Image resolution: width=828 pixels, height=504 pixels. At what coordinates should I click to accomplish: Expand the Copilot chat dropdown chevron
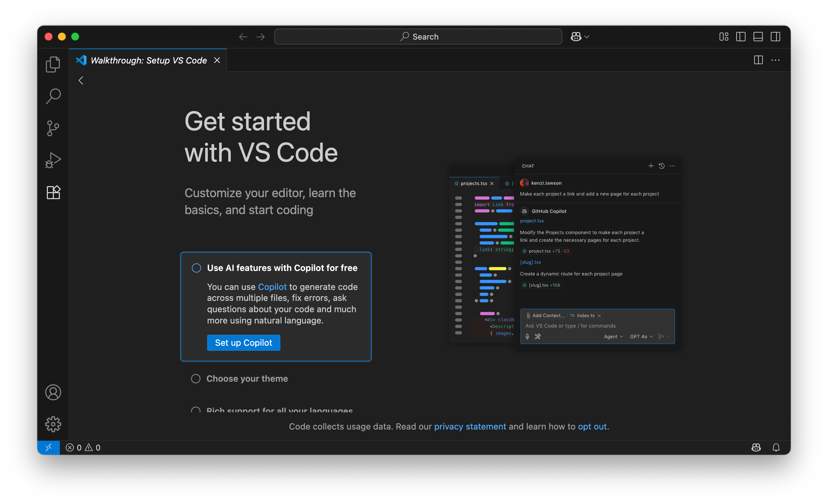[x=587, y=37]
